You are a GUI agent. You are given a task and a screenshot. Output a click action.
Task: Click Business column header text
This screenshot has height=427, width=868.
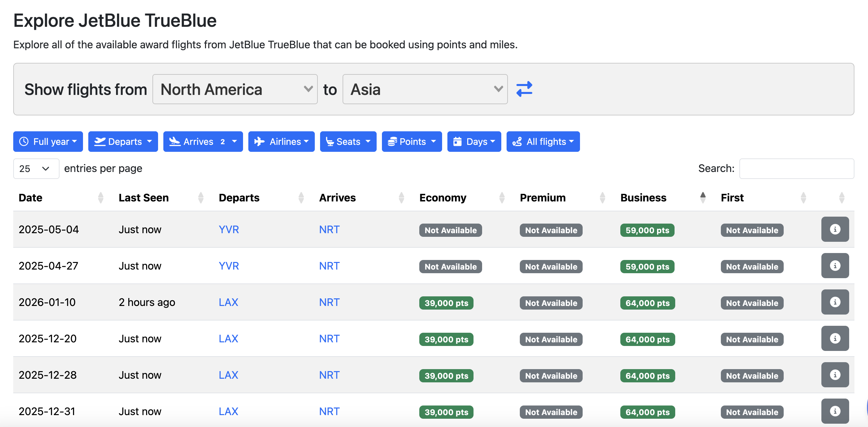click(x=643, y=198)
